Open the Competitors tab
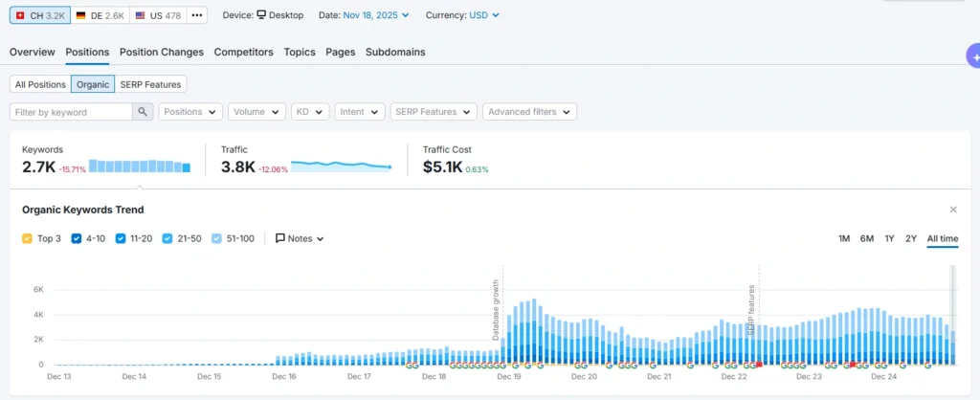This screenshot has width=980, height=400. tap(244, 53)
